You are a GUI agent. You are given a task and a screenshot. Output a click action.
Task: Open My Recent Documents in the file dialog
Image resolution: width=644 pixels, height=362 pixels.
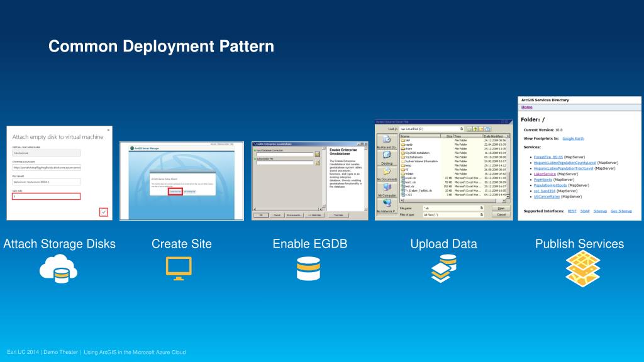[x=387, y=141]
